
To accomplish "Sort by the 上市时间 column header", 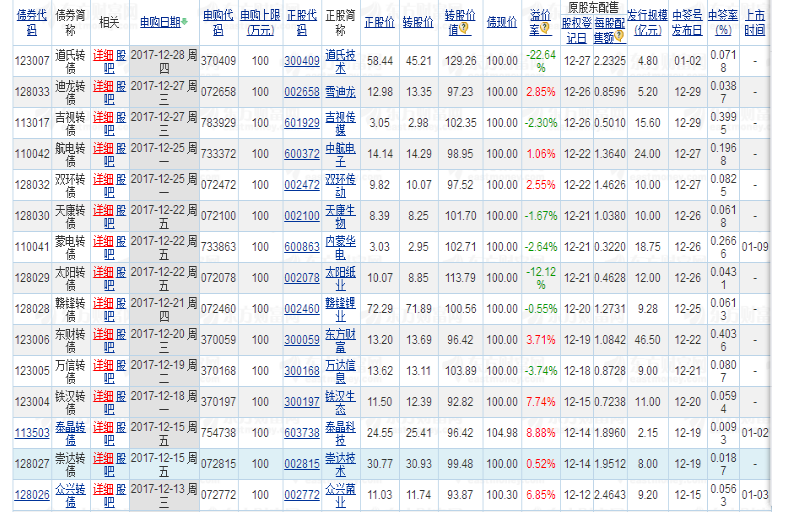I will click(755, 22).
